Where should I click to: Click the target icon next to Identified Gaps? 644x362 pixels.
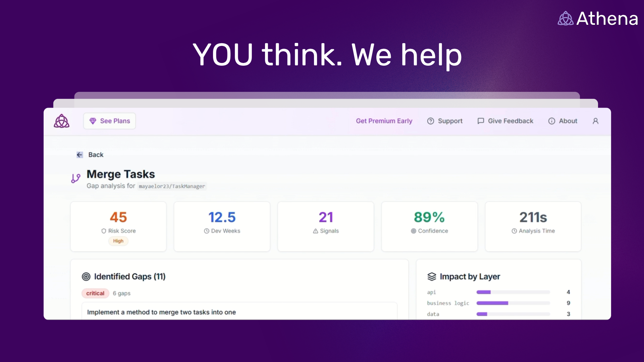[86, 277]
